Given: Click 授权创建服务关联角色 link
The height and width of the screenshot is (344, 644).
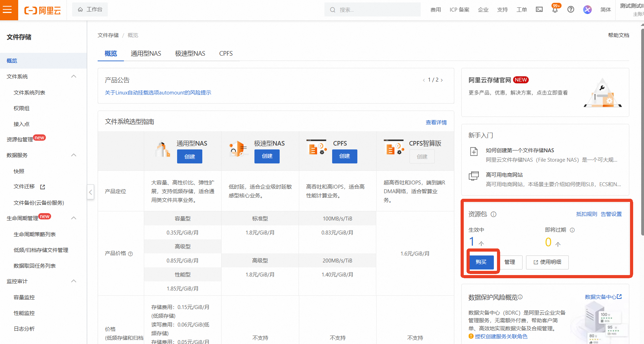Looking at the screenshot, I should tap(501, 336).
